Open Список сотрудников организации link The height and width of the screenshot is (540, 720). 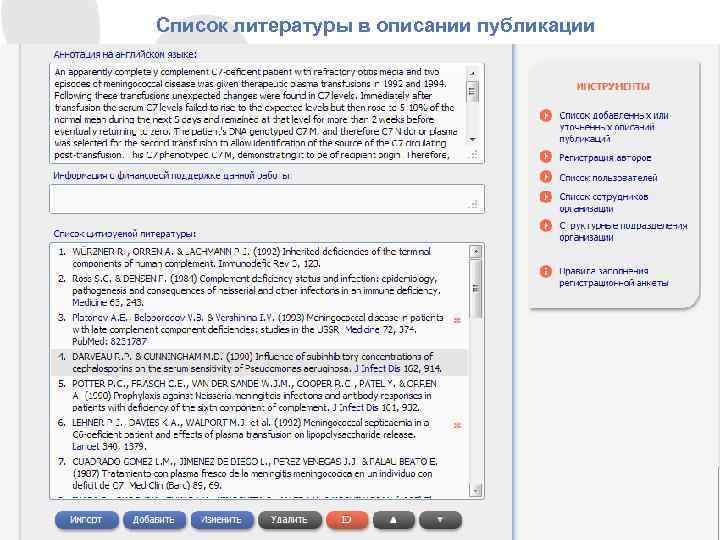[603, 202]
